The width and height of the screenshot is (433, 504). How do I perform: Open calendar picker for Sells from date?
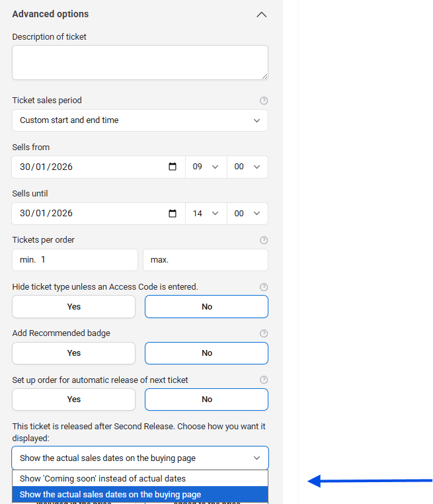tap(173, 167)
